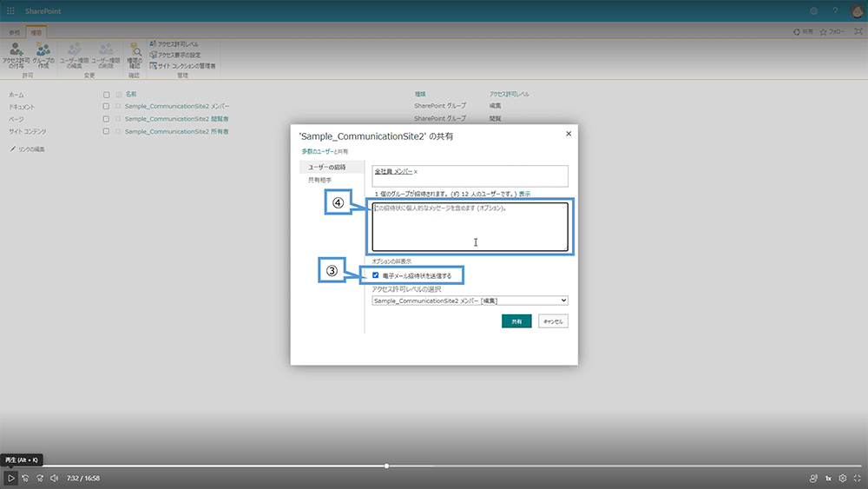This screenshot has width=868, height=489.
Task: Click 多数のユーザーと共有 link in dialog
Action: click(x=325, y=151)
